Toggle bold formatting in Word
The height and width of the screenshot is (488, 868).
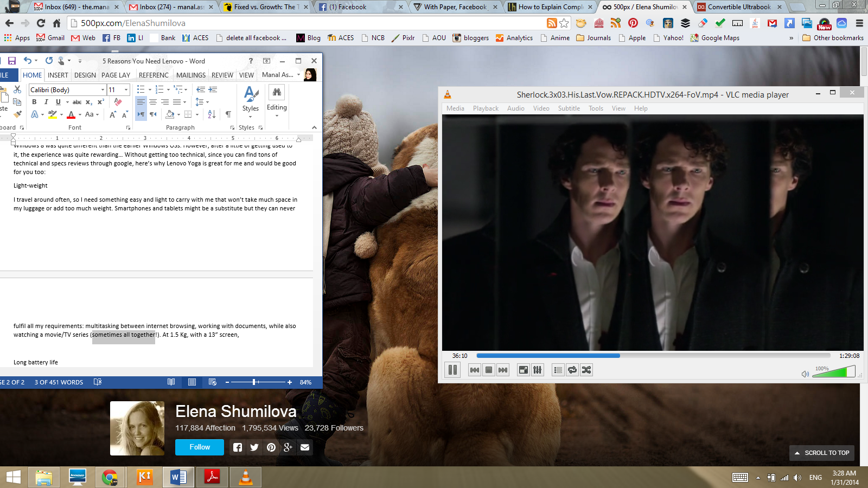[34, 102]
